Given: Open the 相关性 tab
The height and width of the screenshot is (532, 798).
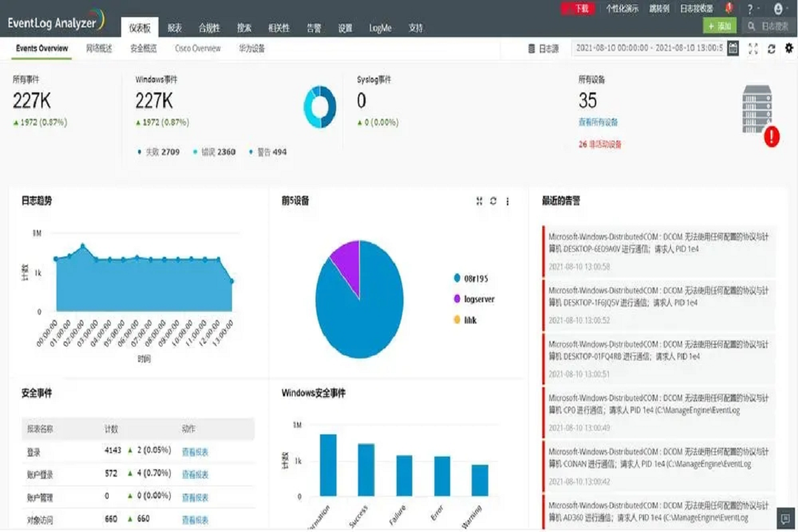Looking at the screenshot, I should (x=279, y=28).
